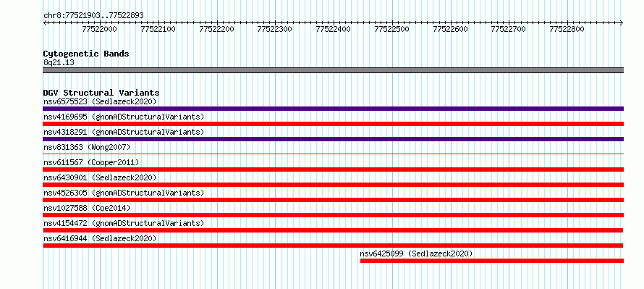Click the 77522000 ruler position label
The height and width of the screenshot is (289, 644).
click(x=99, y=29)
